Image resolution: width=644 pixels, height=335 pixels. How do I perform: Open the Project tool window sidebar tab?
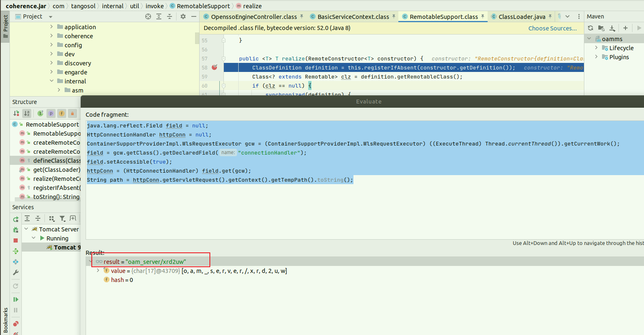[5, 26]
